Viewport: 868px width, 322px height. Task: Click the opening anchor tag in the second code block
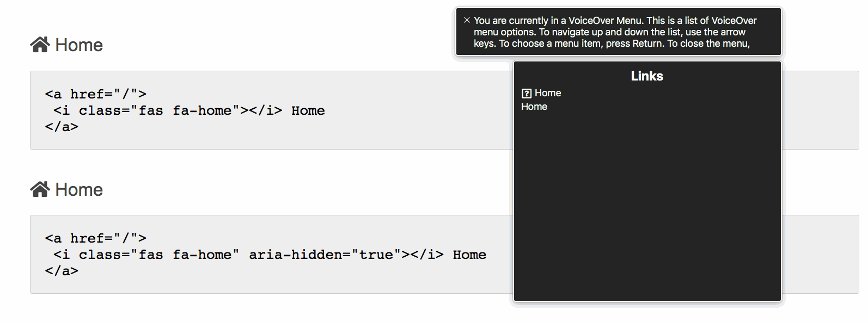coord(95,238)
